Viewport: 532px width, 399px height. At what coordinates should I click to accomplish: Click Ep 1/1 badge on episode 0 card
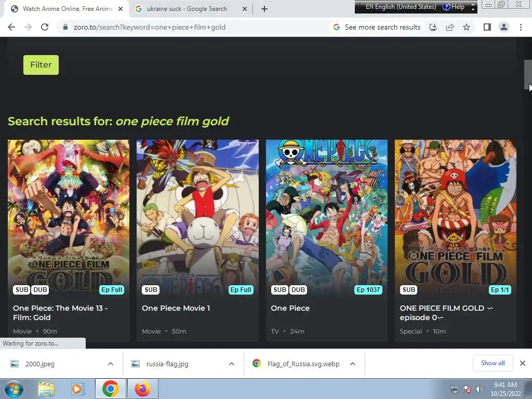tap(500, 290)
